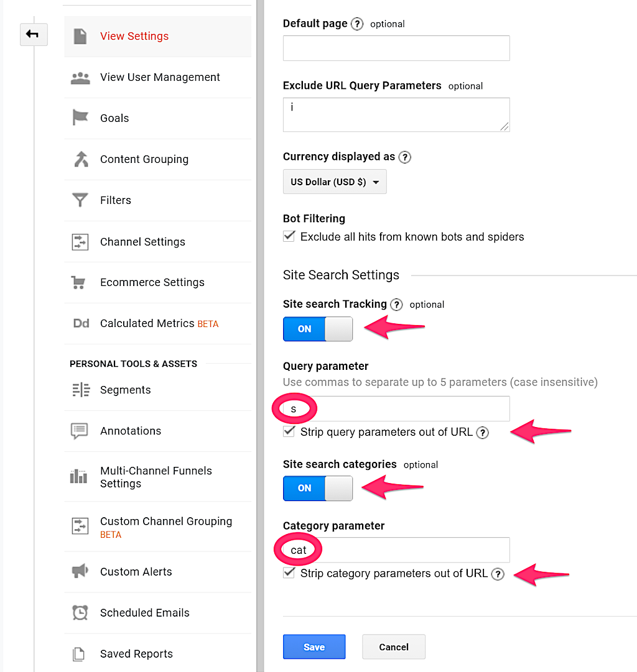Uncheck Strip query parameters out of URL
This screenshot has width=637, height=672.
pyautogui.click(x=289, y=432)
